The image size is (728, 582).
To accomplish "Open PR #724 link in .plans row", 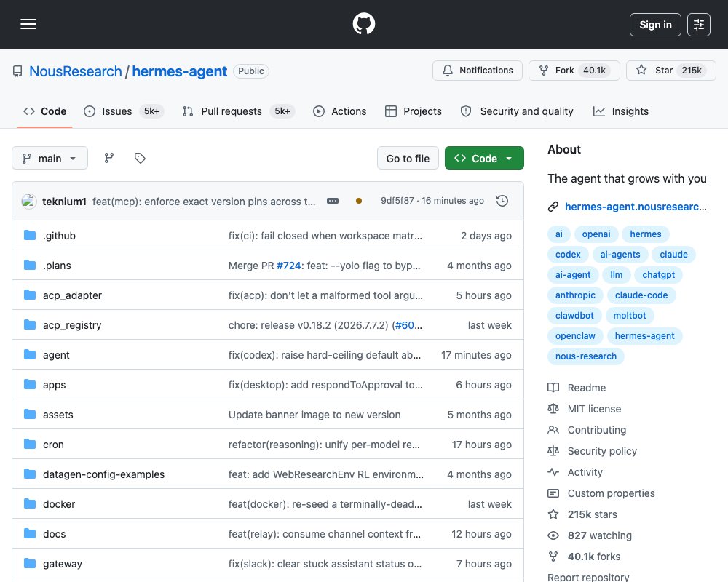I will 289,266.
